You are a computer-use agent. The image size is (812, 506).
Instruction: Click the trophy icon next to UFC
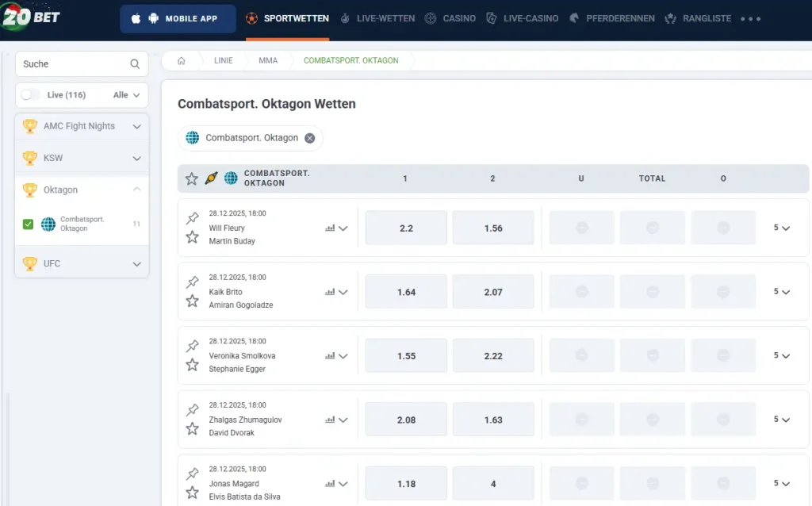[x=29, y=264]
